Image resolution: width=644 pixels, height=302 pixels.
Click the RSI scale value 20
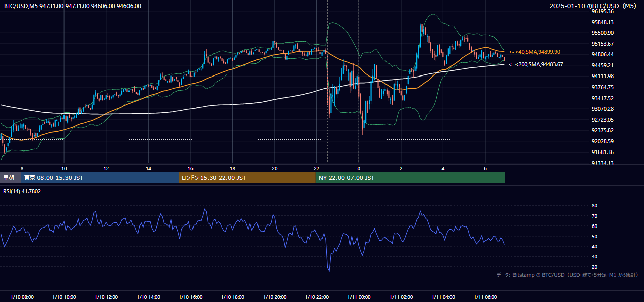pos(594,267)
